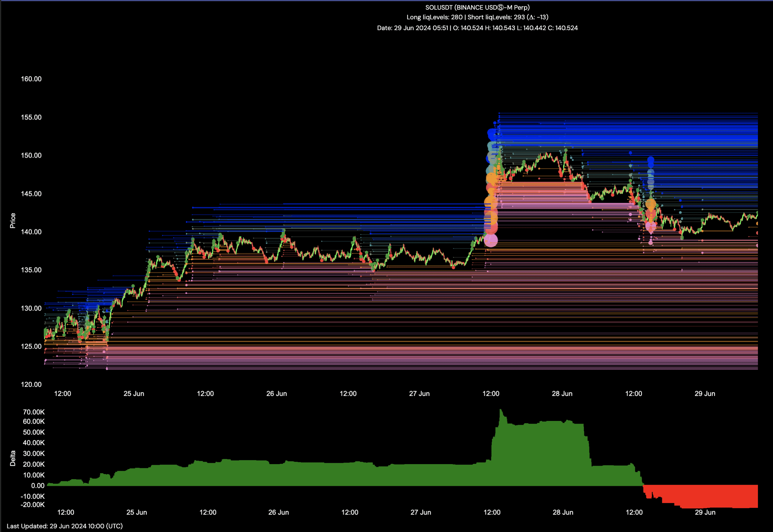The width and height of the screenshot is (773, 532).
Task: Click the Last Updated: 29 Jun 2024 10:00 (UTC) text
Action: pyautogui.click(x=65, y=526)
